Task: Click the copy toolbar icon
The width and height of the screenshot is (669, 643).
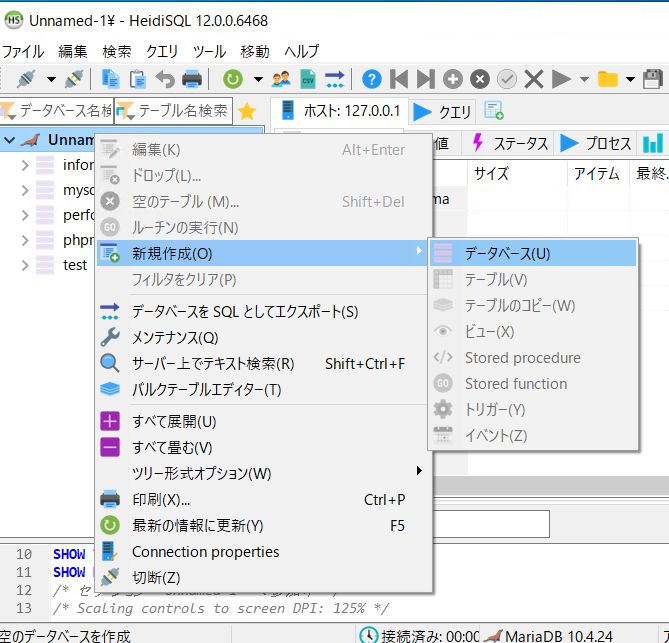Action: pyautogui.click(x=110, y=79)
